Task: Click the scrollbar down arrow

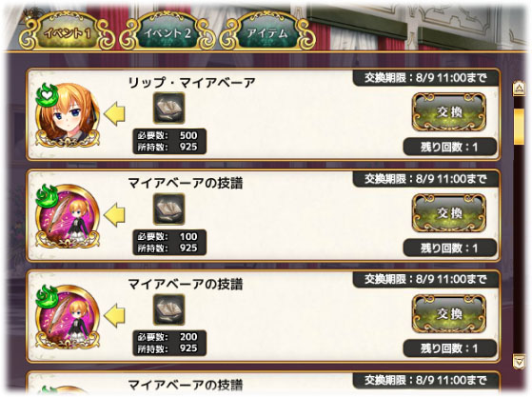Action: [519, 361]
